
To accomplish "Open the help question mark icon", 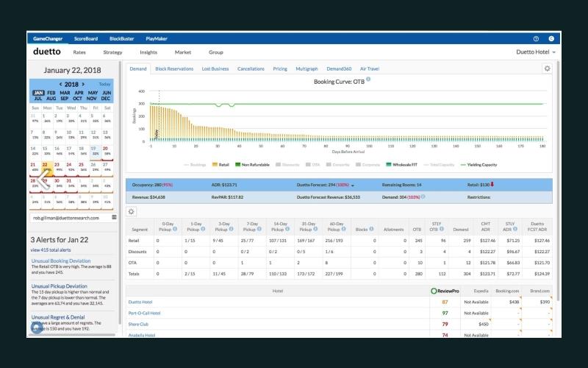I will 536,39.
